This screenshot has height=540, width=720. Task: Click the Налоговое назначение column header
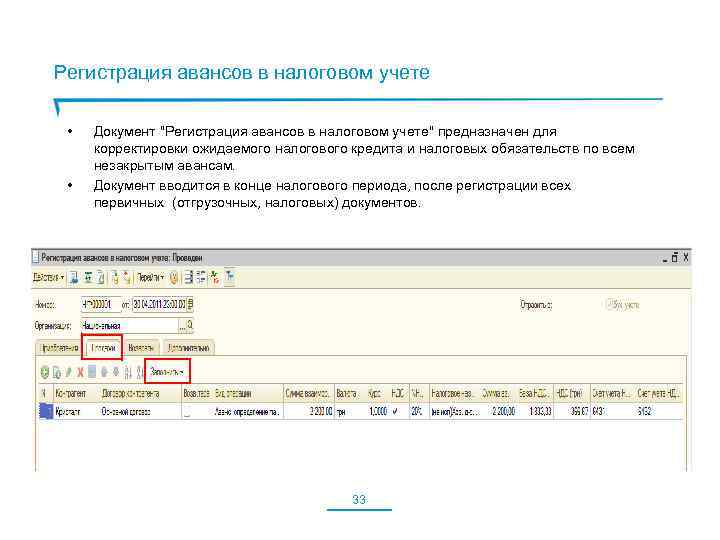tap(455, 394)
